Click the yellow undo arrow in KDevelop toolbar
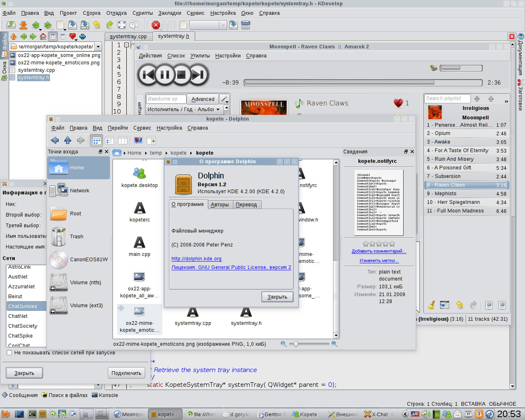Viewport: 525px width, 420px height. point(97,25)
